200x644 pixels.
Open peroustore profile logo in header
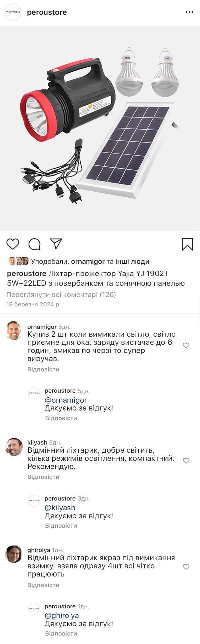coord(13,12)
